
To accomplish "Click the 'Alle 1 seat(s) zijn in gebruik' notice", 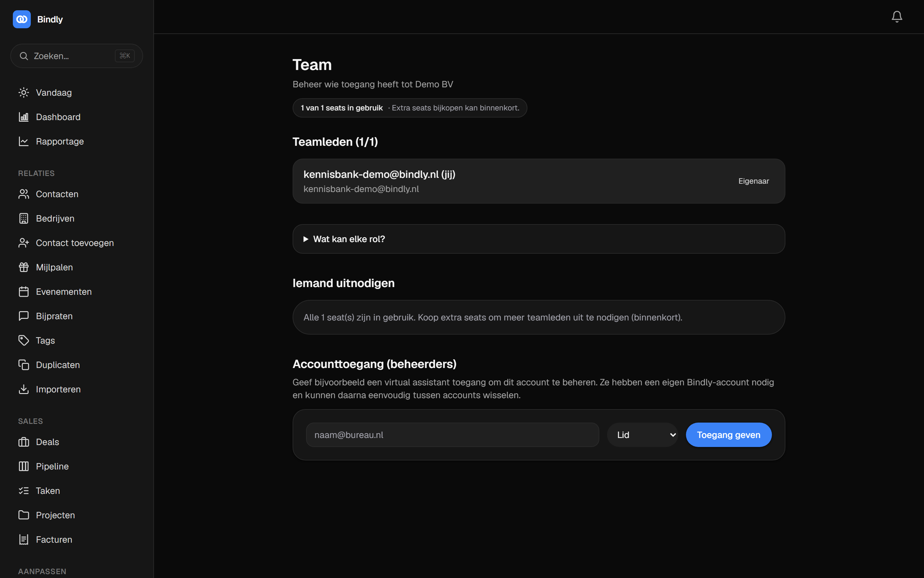I will click(538, 317).
